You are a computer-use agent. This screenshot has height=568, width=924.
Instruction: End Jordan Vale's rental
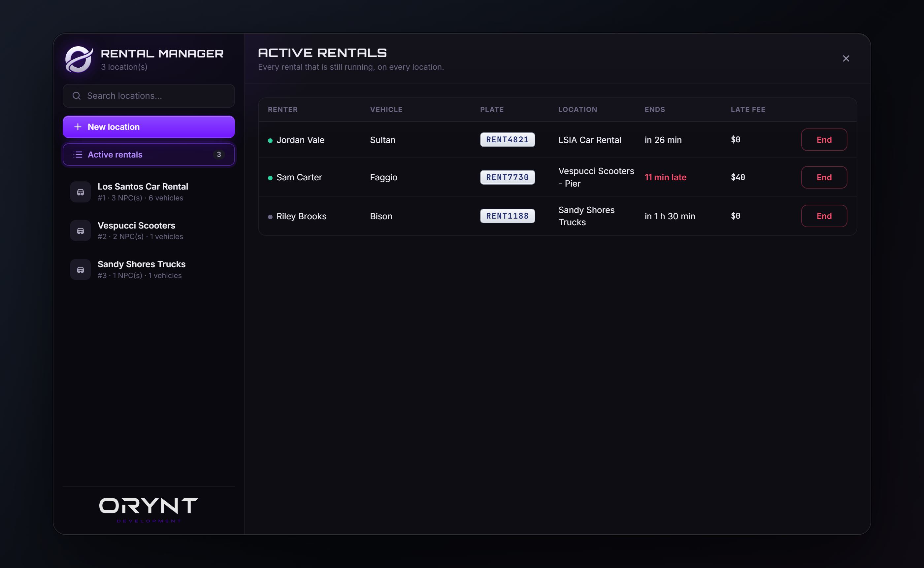coord(824,140)
